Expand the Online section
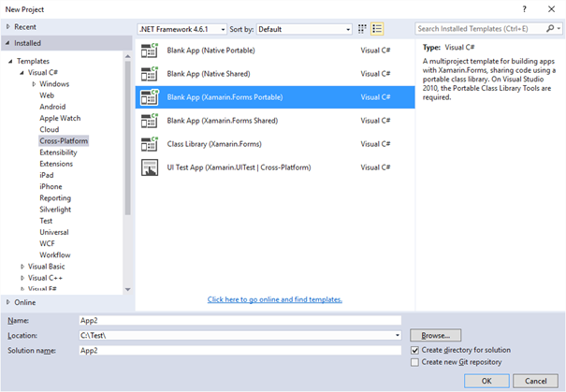The width and height of the screenshot is (566, 392). point(7,302)
